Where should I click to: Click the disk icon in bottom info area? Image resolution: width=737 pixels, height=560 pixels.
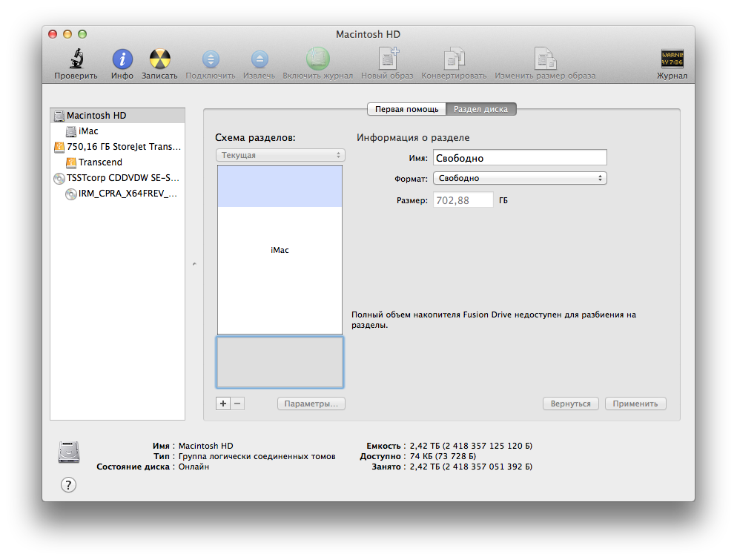pyautogui.click(x=69, y=452)
